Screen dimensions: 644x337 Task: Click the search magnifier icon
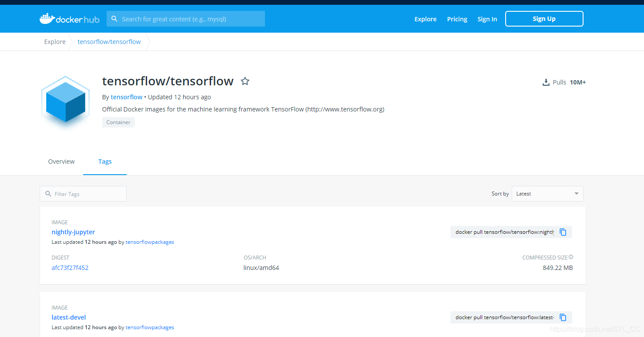click(114, 19)
